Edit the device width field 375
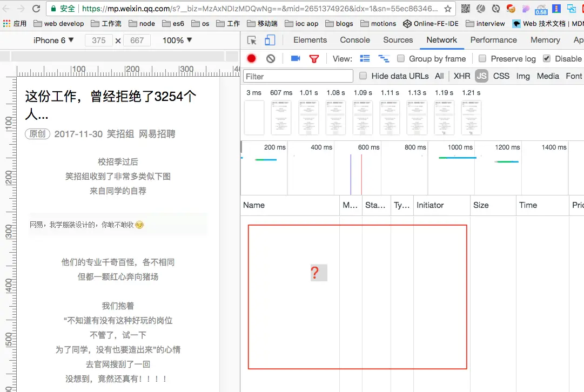Viewport: 584px width, 392px height. (x=99, y=40)
